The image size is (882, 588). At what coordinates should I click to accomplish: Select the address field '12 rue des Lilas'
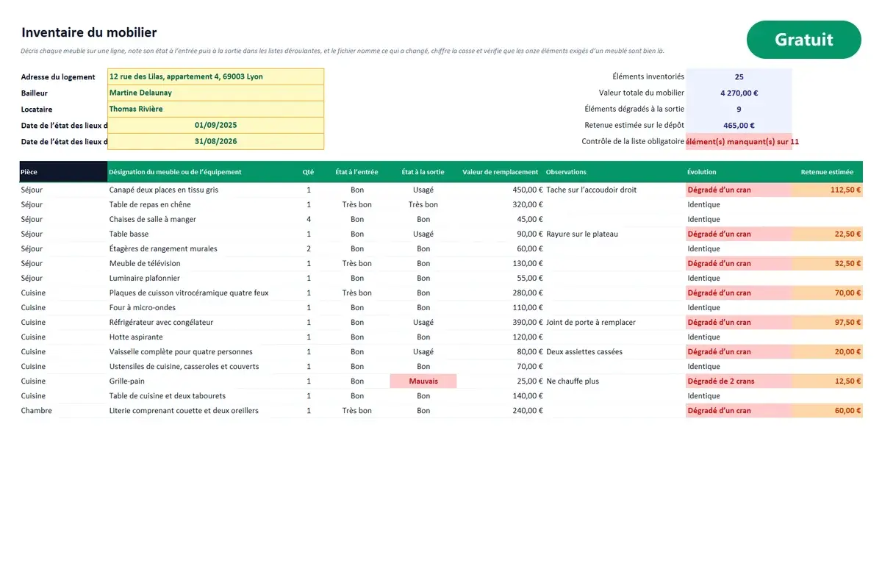pyautogui.click(x=215, y=76)
